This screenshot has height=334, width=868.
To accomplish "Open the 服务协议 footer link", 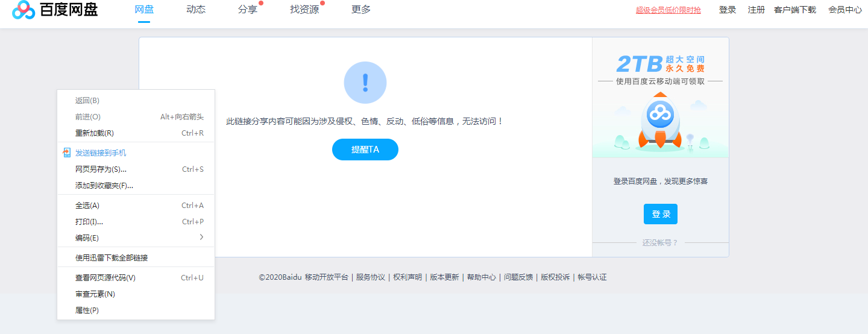I will [x=371, y=277].
